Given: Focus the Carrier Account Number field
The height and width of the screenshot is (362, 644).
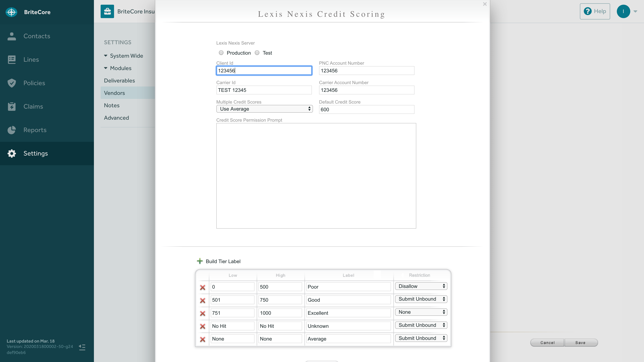Looking at the screenshot, I should pyautogui.click(x=366, y=90).
